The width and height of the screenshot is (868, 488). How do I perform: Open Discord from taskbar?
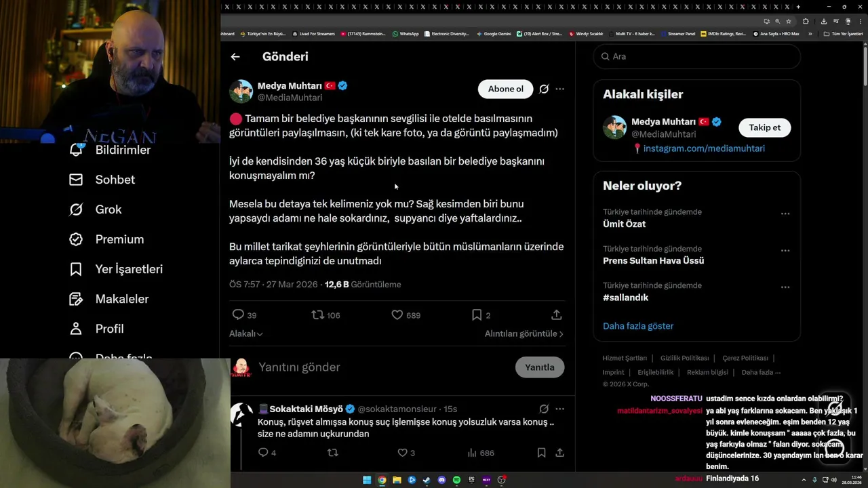441,480
